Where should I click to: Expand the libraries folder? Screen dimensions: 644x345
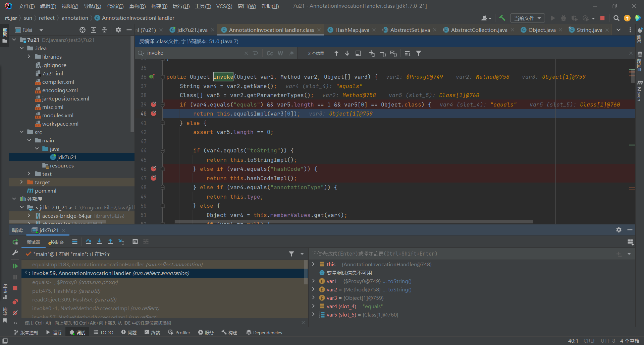coord(29,57)
